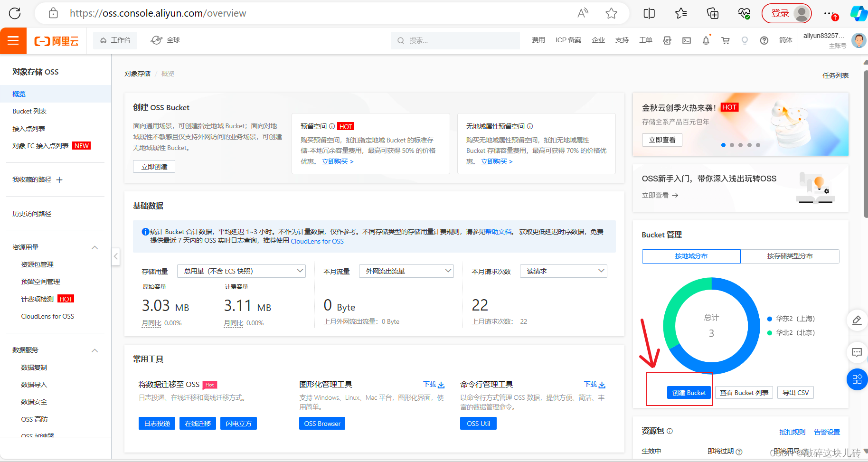The width and height of the screenshot is (868, 462).
Task: Open the 存储用量 总用量 dropdown
Action: pyautogui.click(x=241, y=271)
